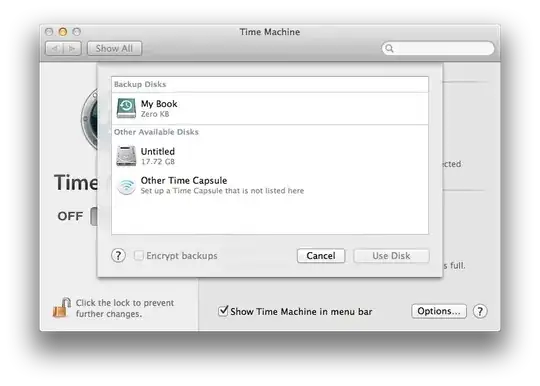Toggle the Time Machine OFF switch

(x=94, y=217)
